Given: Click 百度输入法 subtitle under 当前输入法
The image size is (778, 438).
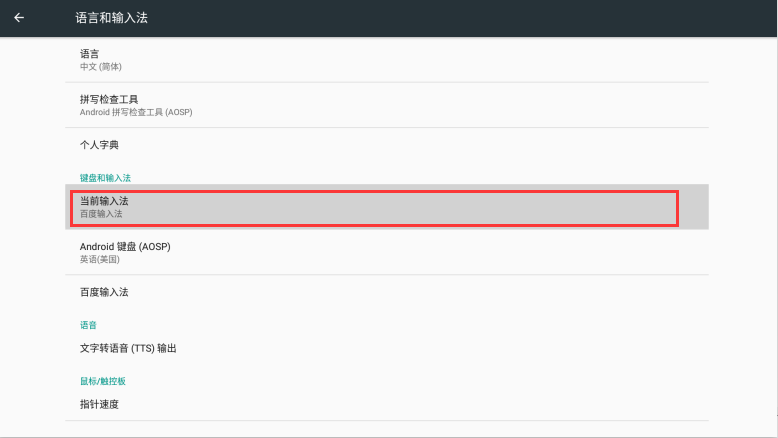Looking at the screenshot, I should pyautogui.click(x=101, y=214).
